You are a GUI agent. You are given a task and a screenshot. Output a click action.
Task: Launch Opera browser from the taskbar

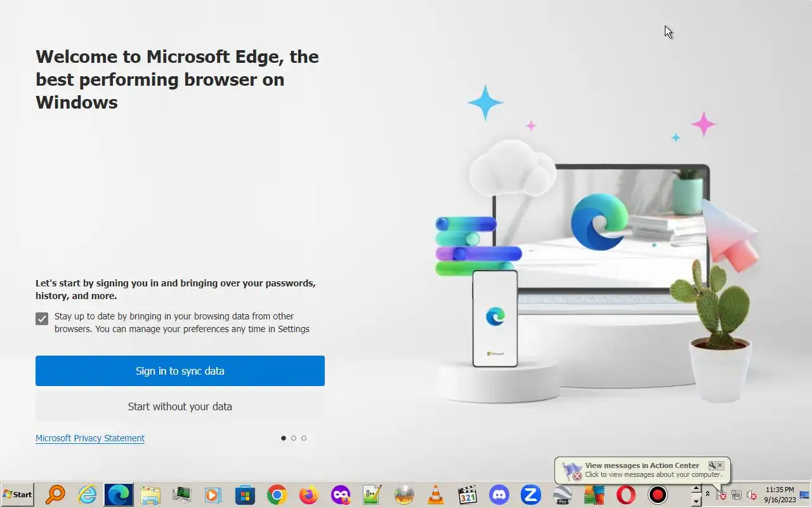pos(626,495)
